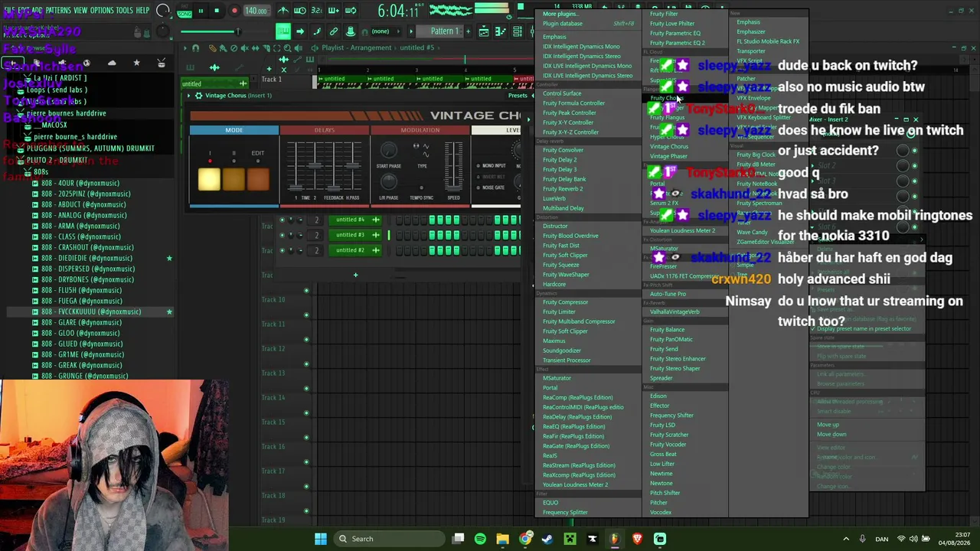Enable Mono Input in Vintage Chorus
This screenshot has height=551, width=980.
479,165
